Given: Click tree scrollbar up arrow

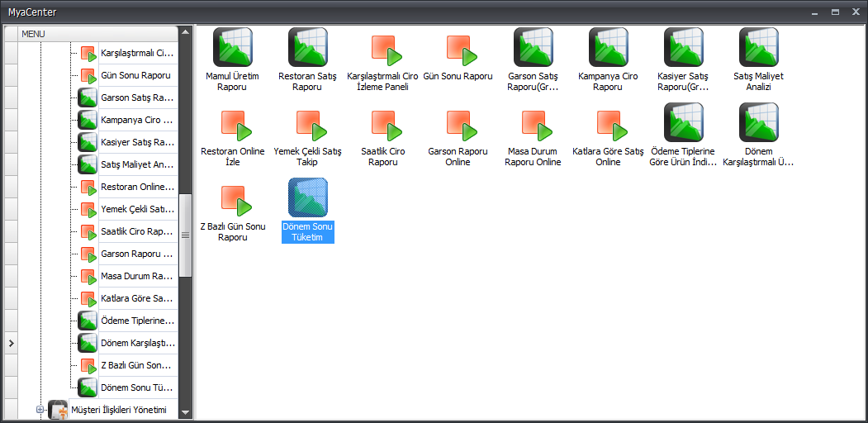Looking at the screenshot, I should click(186, 31).
